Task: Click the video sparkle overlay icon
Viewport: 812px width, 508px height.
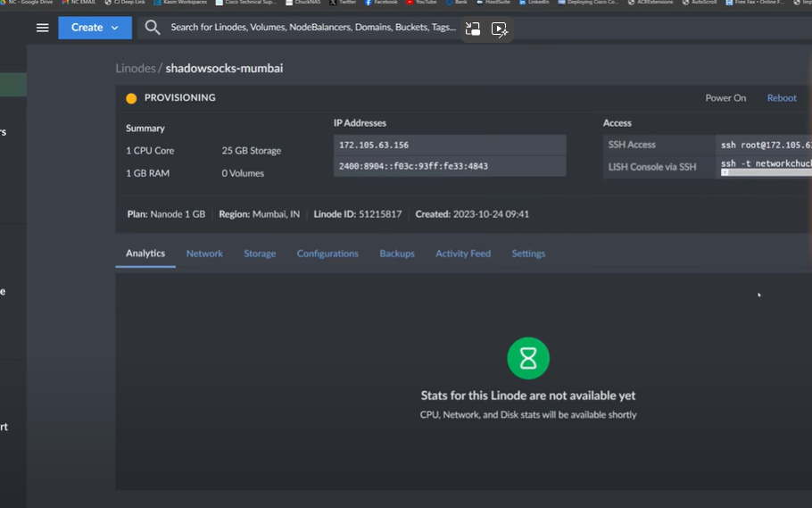Action: click(499, 29)
